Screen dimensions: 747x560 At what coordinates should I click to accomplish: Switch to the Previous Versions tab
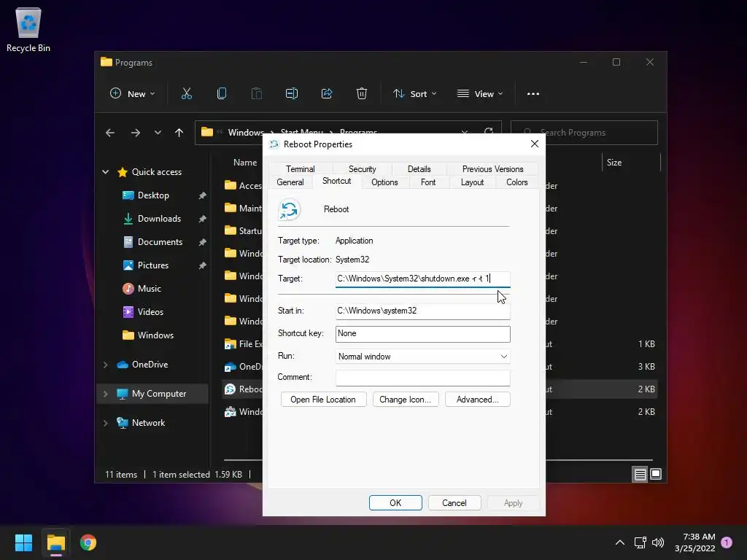coord(492,169)
